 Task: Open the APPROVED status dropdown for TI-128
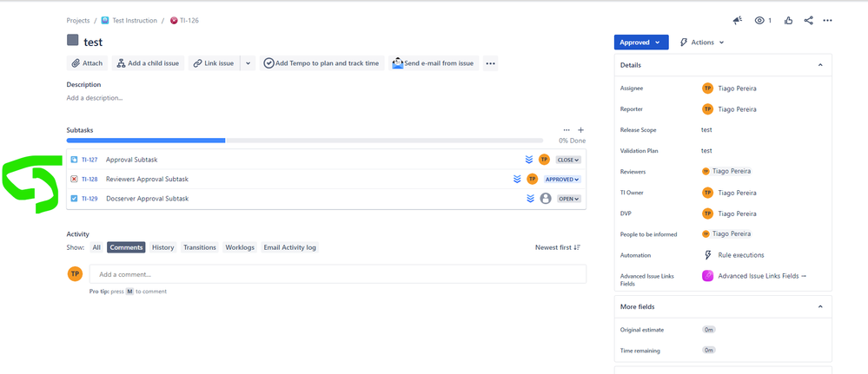562,180
